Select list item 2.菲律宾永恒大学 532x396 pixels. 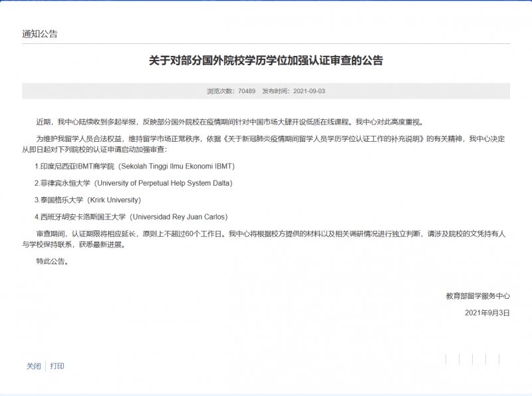(134, 183)
